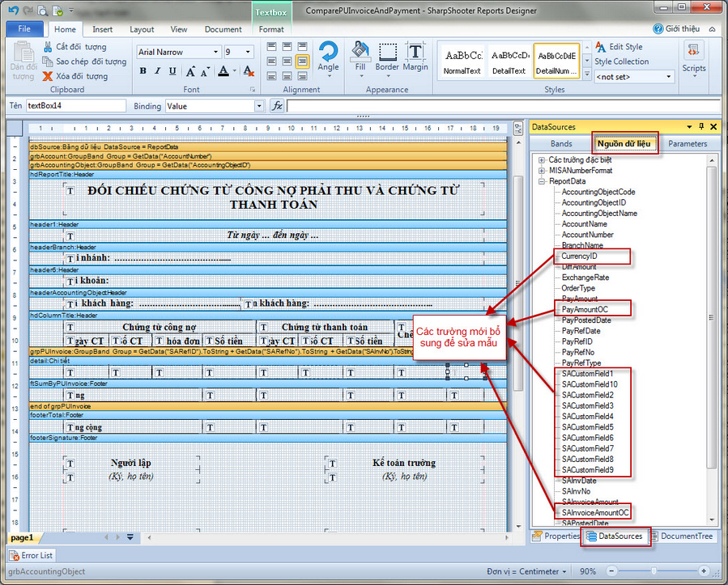Switch to the Properties panel tab
Screen dimensions: 728x585
(556, 536)
